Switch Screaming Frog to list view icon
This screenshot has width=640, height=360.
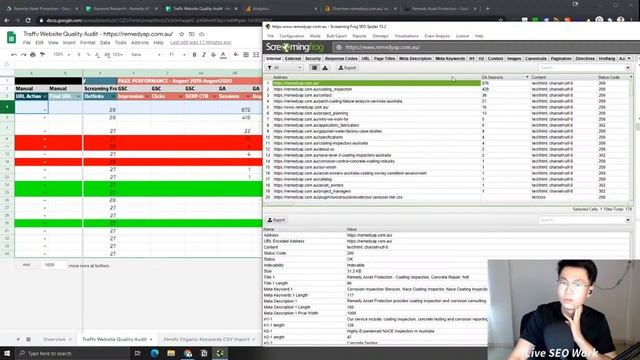[x=314, y=68]
